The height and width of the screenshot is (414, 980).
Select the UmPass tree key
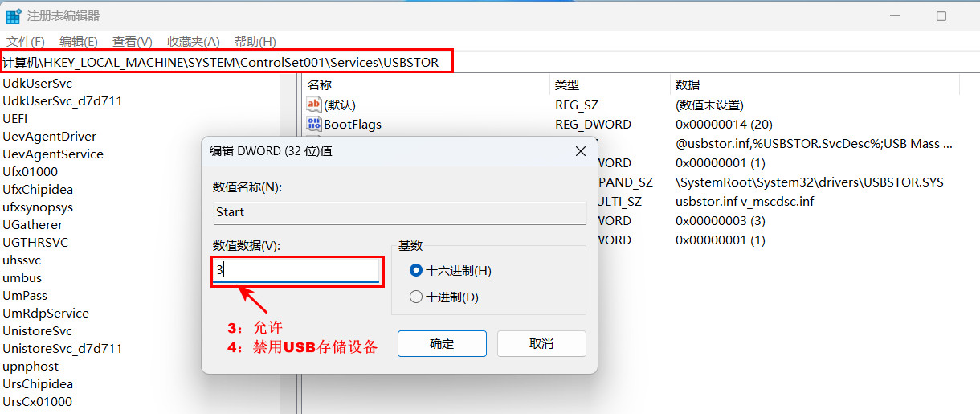25,295
